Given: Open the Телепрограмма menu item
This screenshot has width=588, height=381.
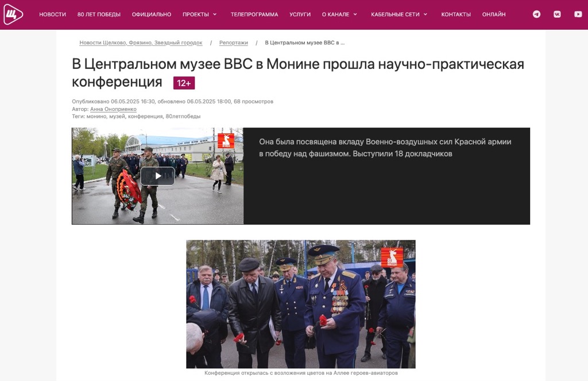Looking at the screenshot, I should [x=254, y=14].
